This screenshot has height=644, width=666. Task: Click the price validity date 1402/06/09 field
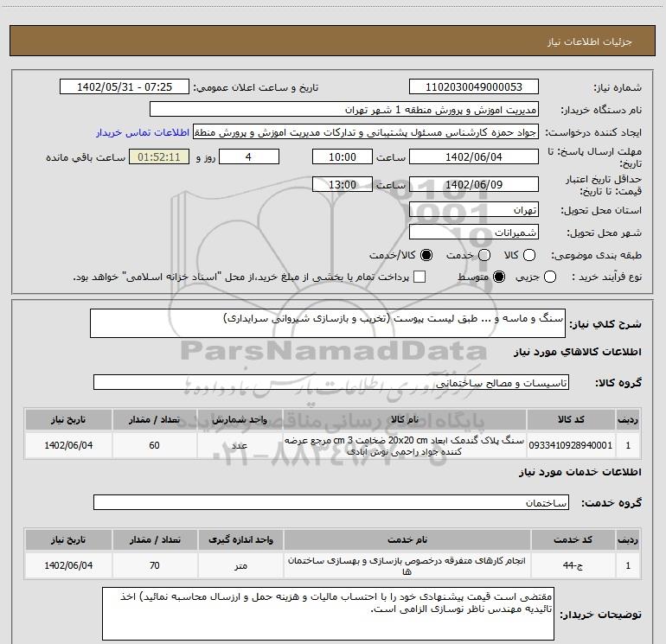pos(474,185)
